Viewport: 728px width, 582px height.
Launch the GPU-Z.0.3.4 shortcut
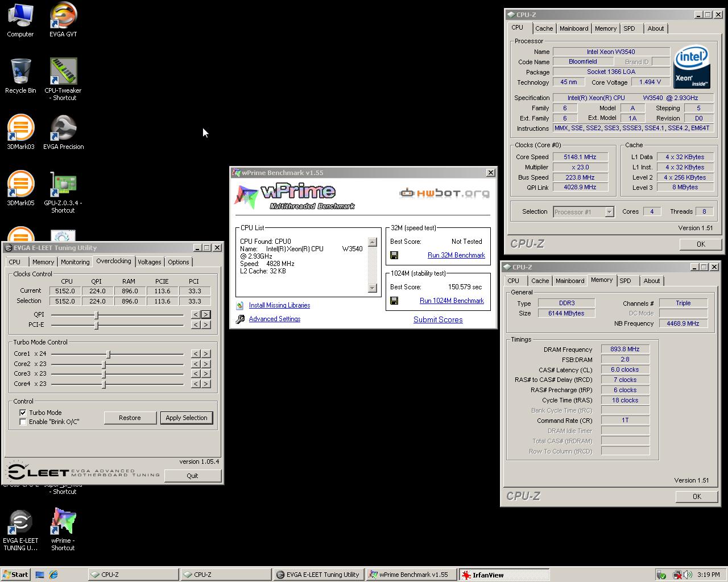point(63,193)
